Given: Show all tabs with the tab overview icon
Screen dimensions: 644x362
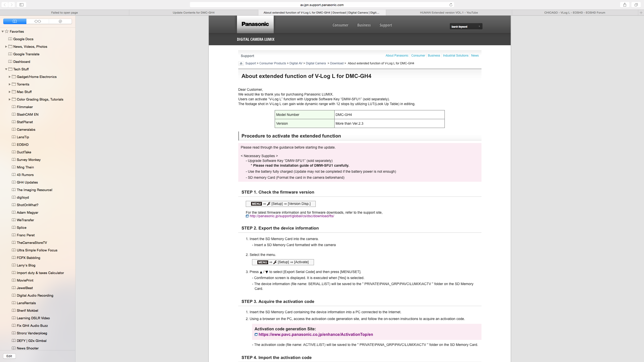Looking at the screenshot, I should coord(636,5).
